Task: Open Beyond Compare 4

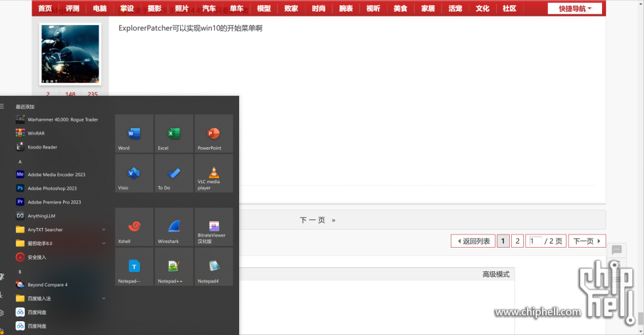Action: [60, 284]
